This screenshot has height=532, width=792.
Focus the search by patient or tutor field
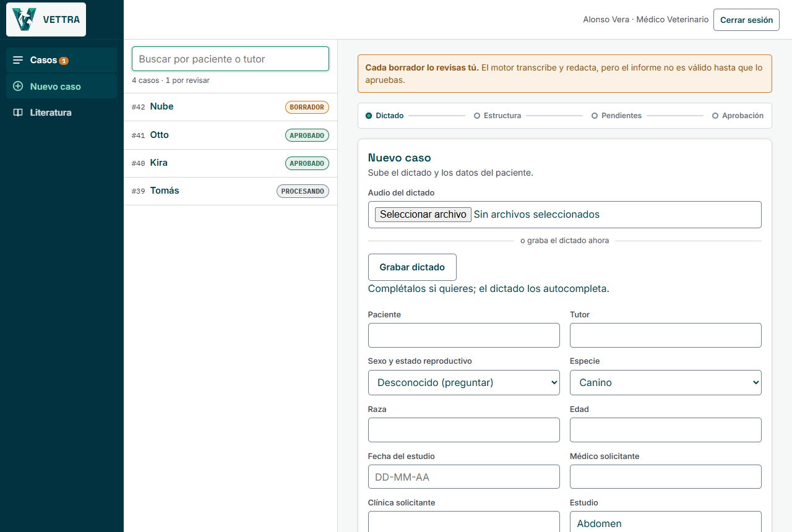pos(230,59)
